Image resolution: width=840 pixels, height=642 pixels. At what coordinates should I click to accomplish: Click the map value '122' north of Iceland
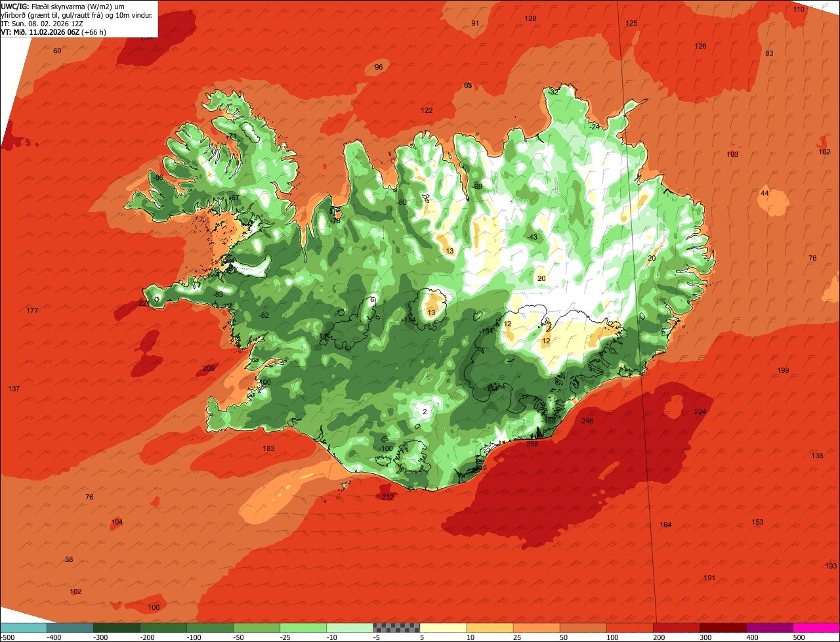click(x=427, y=111)
